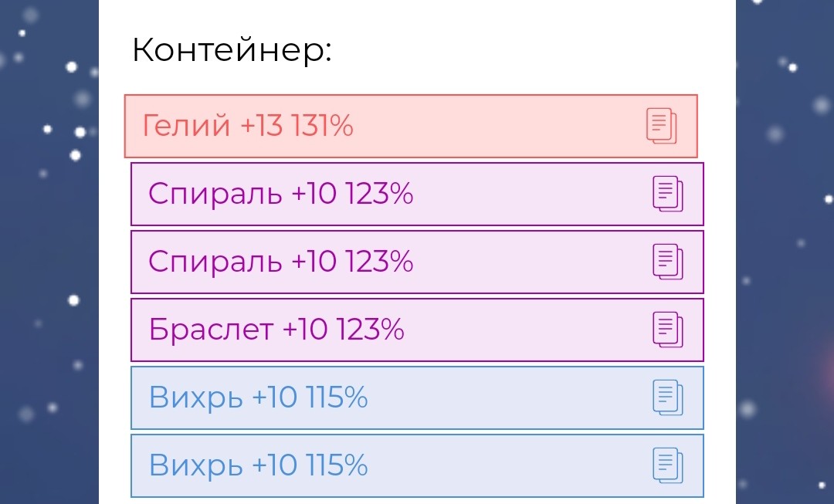Copy the second Спираль +10 entry
834x504 pixels.
[x=668, y=262]
